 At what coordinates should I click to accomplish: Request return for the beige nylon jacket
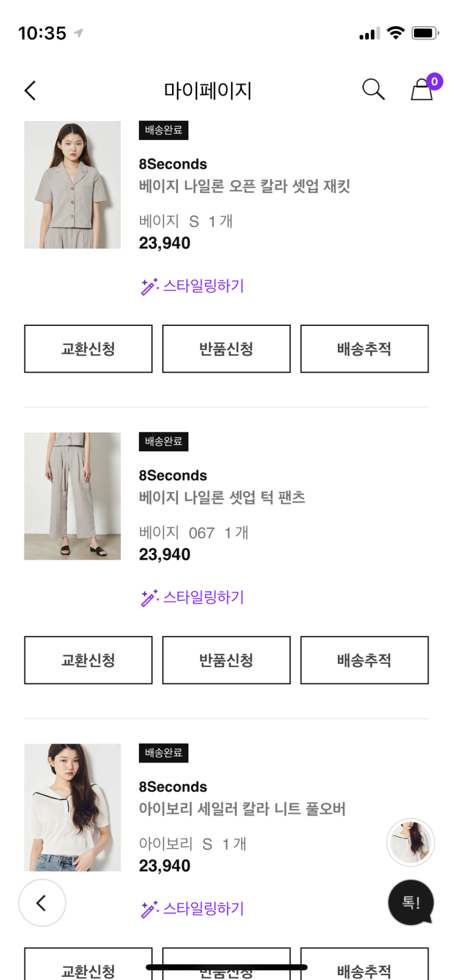pyautogui.click(x=226, y=349)
